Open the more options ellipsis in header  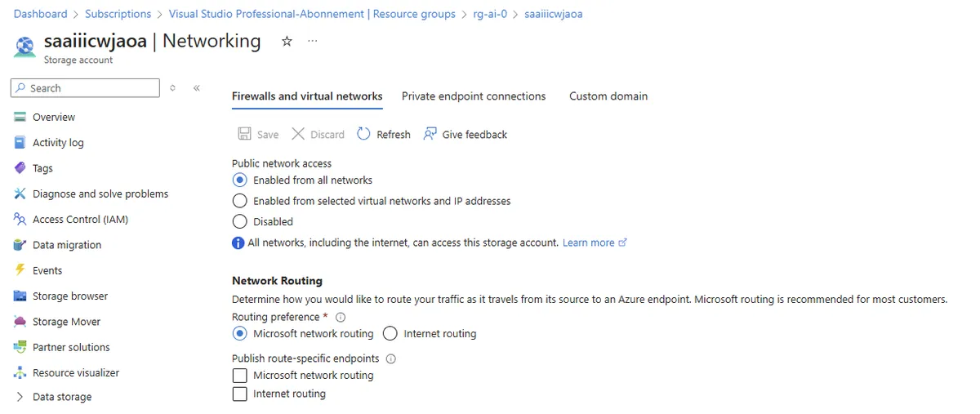pyautogui.click(x=313, y=42)
